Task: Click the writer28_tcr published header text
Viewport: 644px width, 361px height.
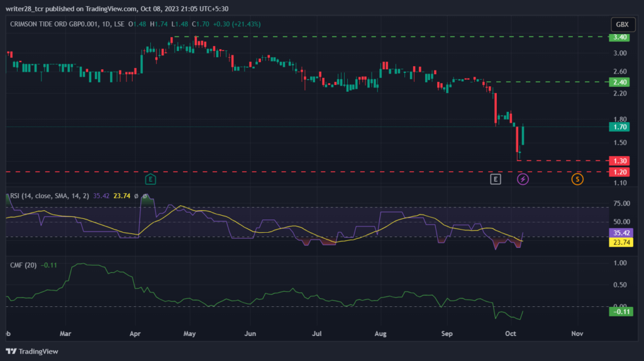Action: click(116, 9)
